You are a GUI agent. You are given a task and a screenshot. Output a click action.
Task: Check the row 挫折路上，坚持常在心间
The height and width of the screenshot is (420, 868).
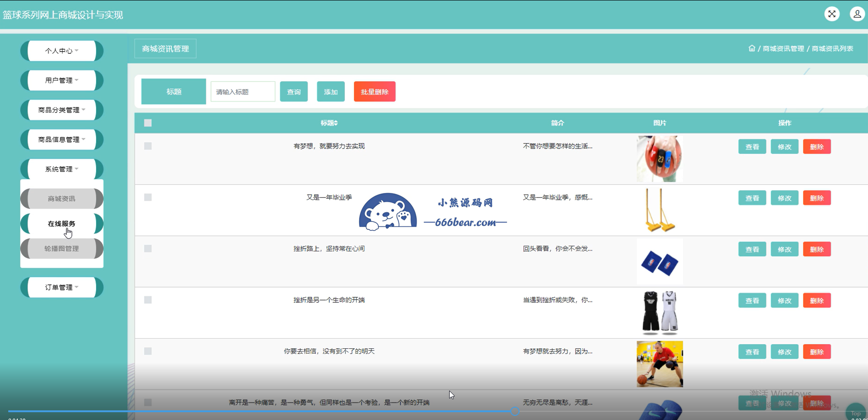[148, 248]
